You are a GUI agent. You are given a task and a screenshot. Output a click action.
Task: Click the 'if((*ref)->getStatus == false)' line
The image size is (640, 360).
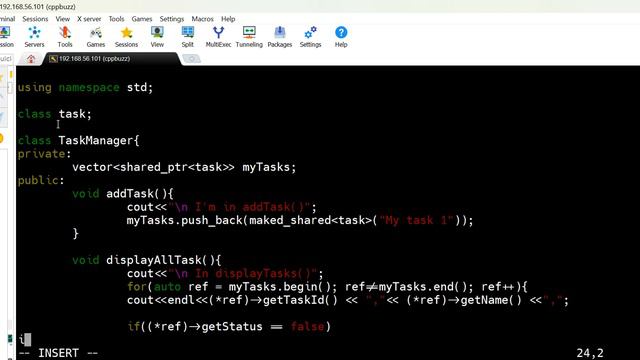click(229, 327)
